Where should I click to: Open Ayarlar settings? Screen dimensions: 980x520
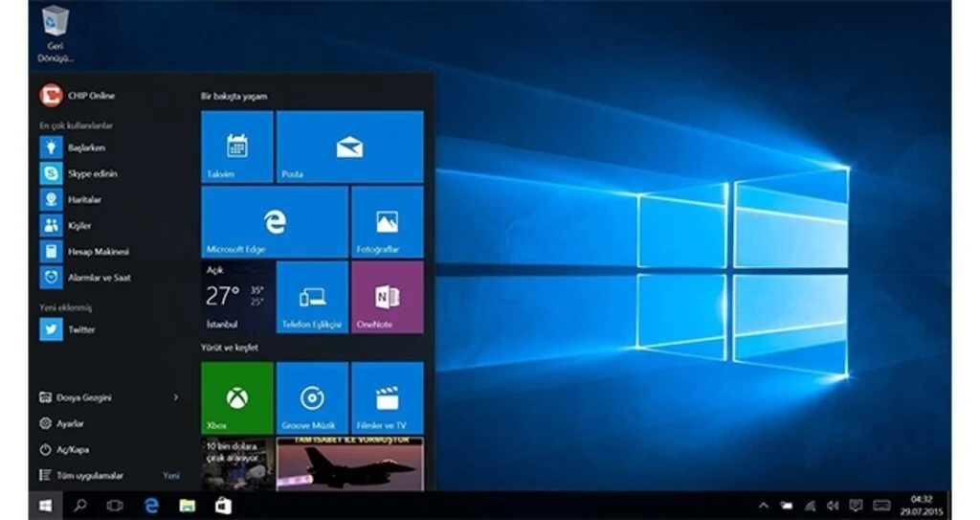[x=61, y=423]
